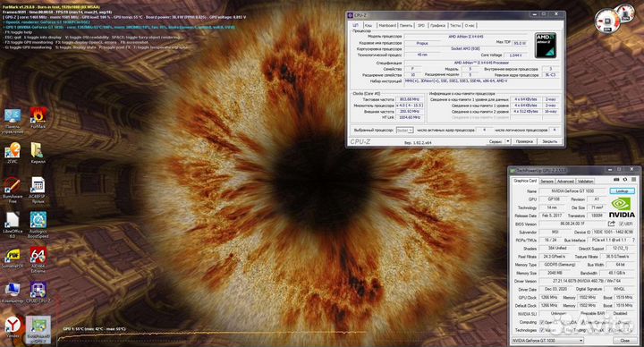The width and height of the screenshot is (644, 347).
Task: Open the 2GIS desktop shortcut
Action: point(13,153)
